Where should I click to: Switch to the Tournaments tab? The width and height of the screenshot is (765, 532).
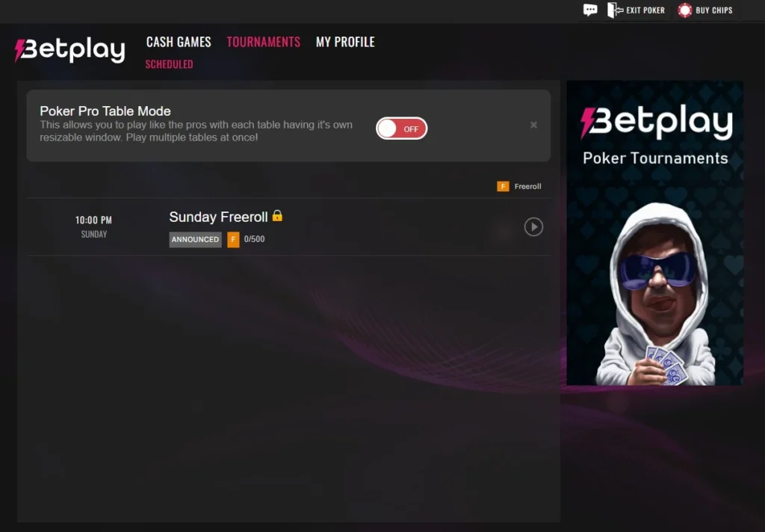point(264,42)
